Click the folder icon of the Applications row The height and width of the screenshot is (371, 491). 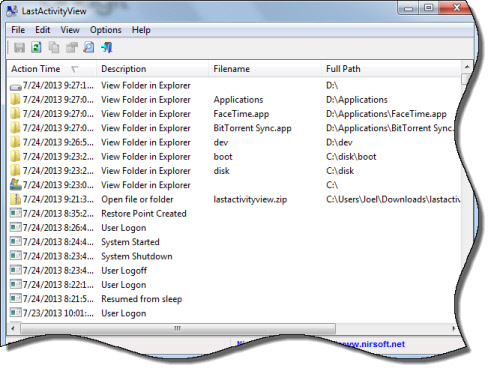tap(15, 100)
